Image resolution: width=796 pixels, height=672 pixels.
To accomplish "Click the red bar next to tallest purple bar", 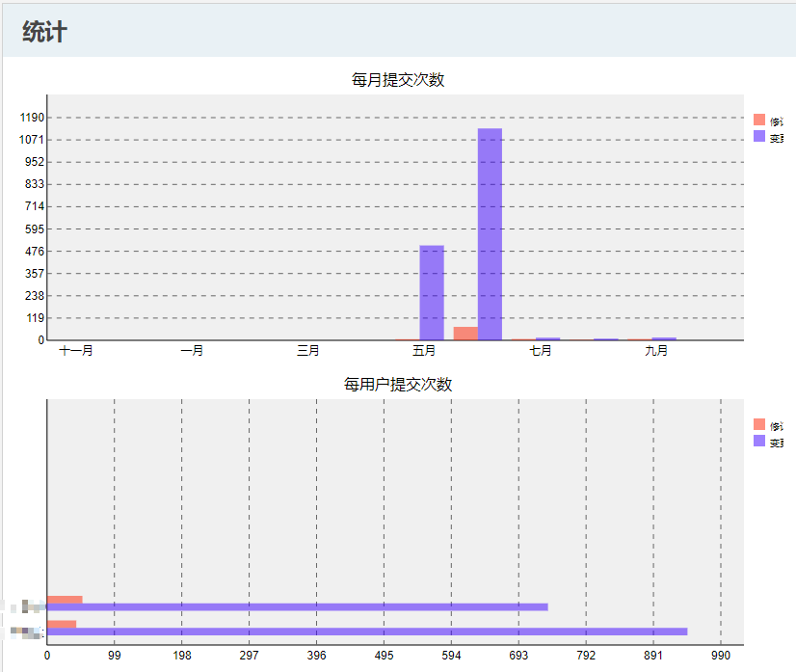I will pos(465,334).
